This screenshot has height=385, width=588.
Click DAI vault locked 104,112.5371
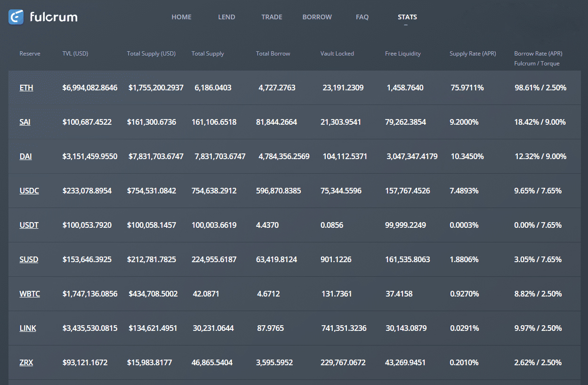[x=345, y=156]
